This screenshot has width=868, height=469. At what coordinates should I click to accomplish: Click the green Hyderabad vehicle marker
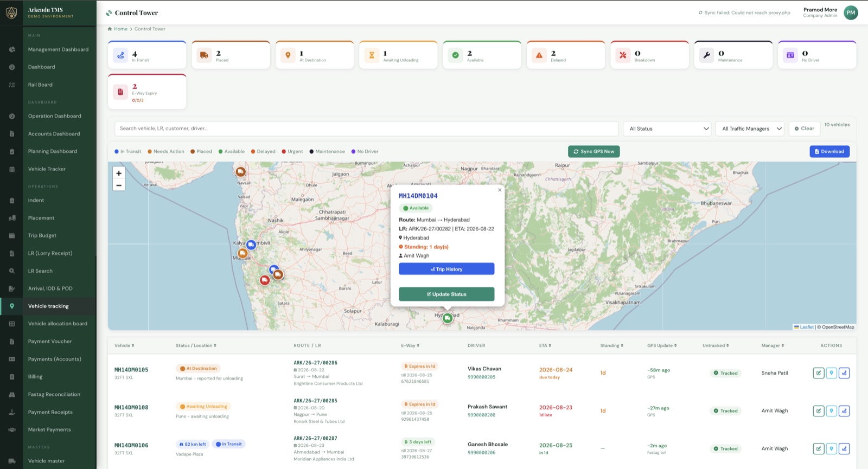[448, 318]
